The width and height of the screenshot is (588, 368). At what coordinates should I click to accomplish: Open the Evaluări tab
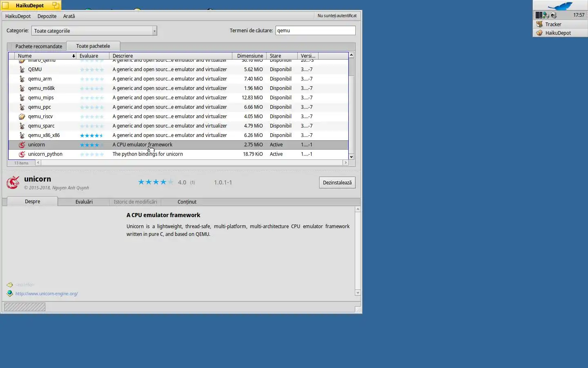tap(84, 202)
